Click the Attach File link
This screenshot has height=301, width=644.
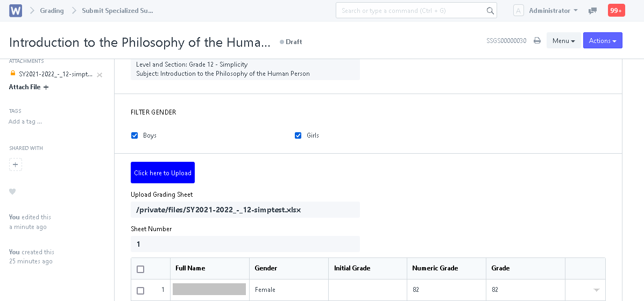click(29, 87)
